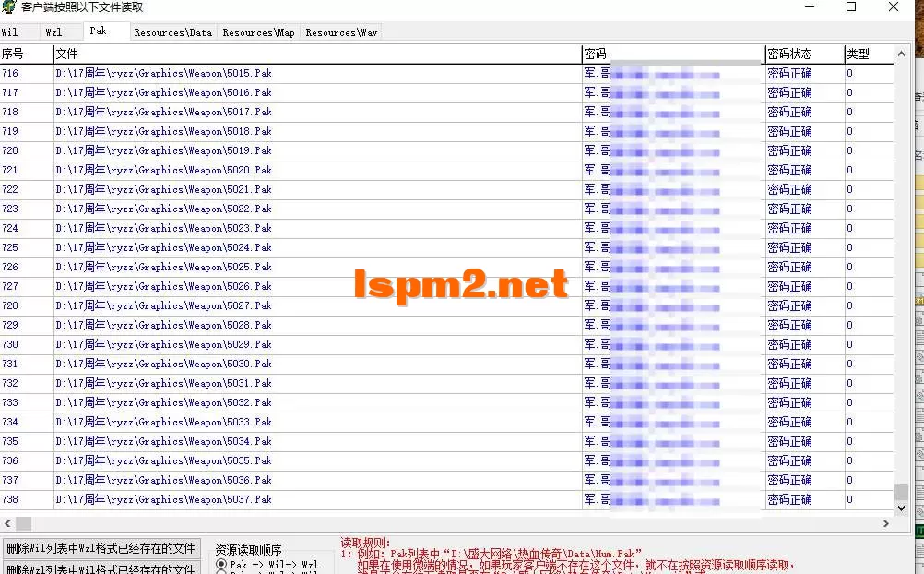Click 删除Wzl列表中Wil格式已经存在的文件 button
Viewport: 924px width, 574px height.
pyautogui.click(x=101, y=568)
